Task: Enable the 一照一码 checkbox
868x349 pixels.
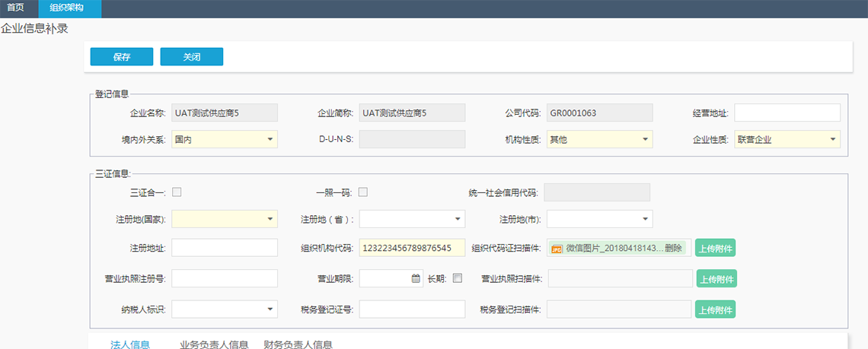Action: [363, 192]
